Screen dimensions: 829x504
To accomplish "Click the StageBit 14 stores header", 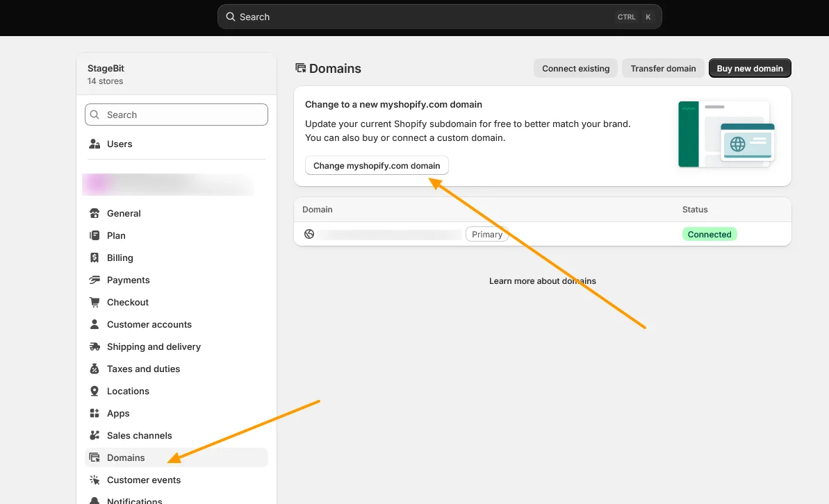I will tap(176, 74).
